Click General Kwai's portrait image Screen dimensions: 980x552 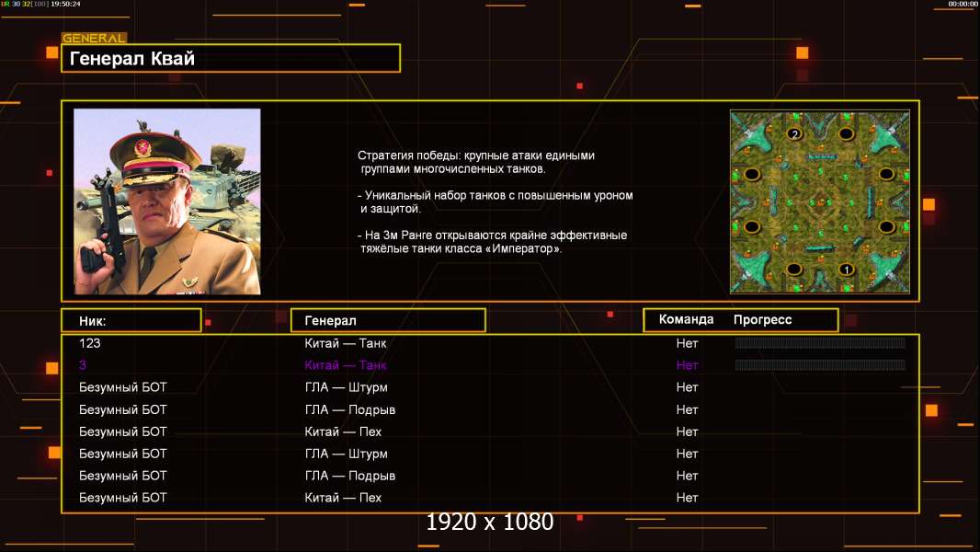coord(167,201)
